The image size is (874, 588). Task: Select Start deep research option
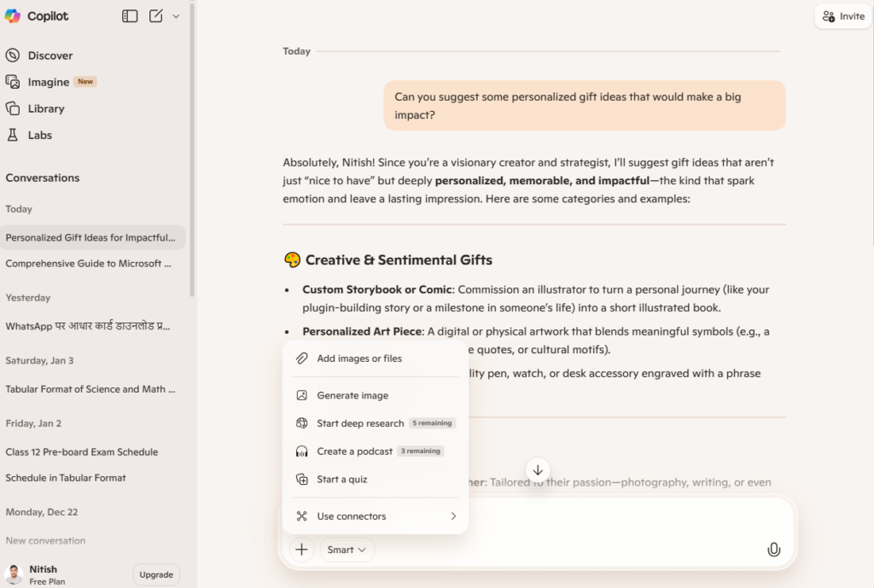pyautogui.click(x=359, y=423)
